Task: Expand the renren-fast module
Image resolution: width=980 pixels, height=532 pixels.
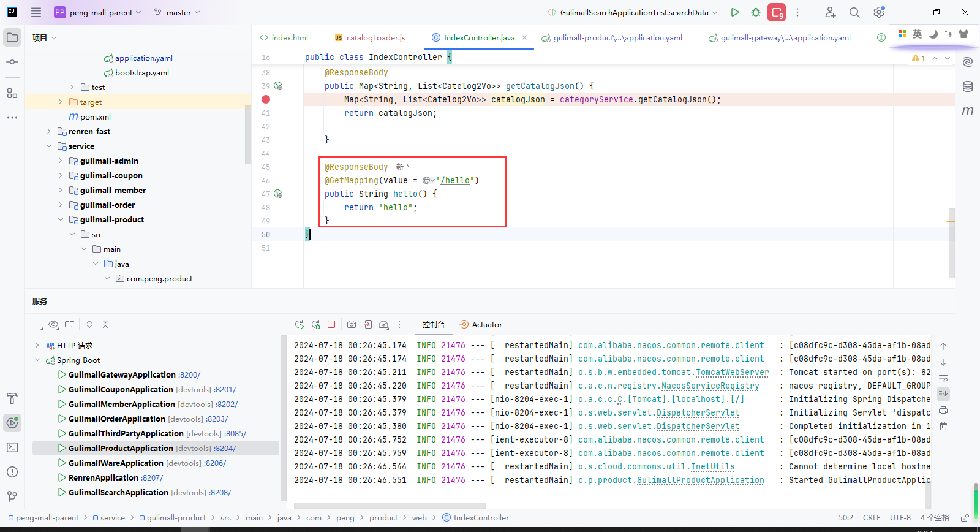Action: pos(49,131)
